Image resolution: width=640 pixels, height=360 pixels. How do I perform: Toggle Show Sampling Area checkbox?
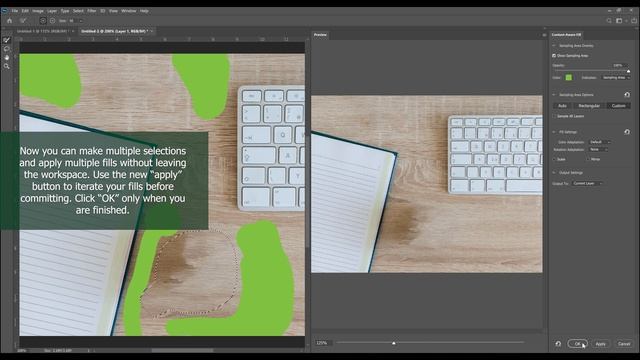point(554,56)
